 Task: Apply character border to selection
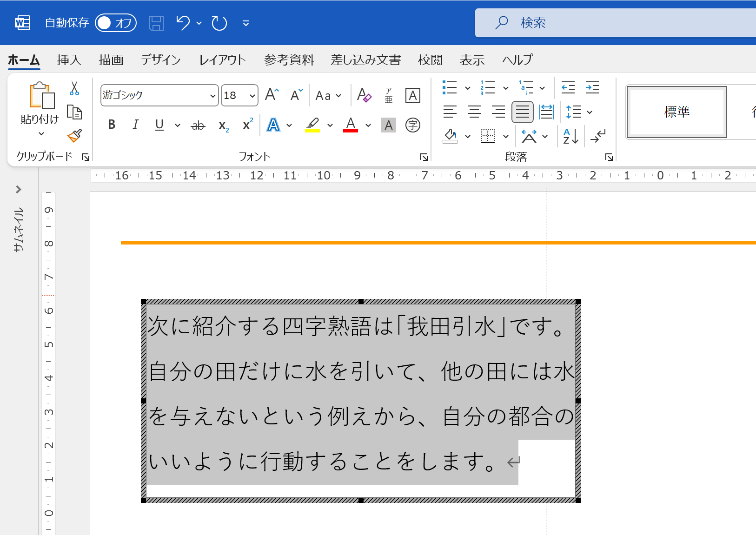coord(412,95)
